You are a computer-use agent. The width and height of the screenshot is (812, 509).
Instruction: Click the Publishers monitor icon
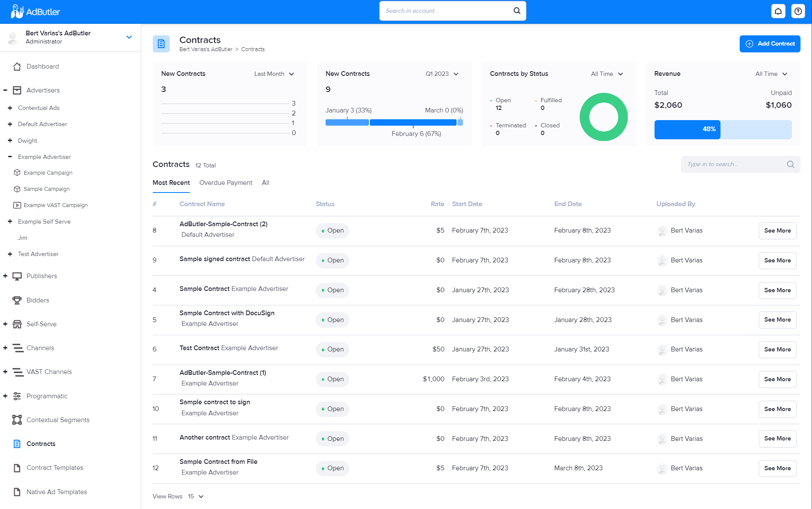[x=17, y=276]
